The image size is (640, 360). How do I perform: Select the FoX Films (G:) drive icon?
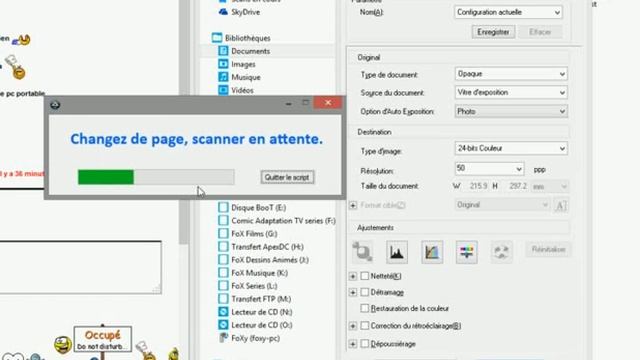(x=223, y=233)
